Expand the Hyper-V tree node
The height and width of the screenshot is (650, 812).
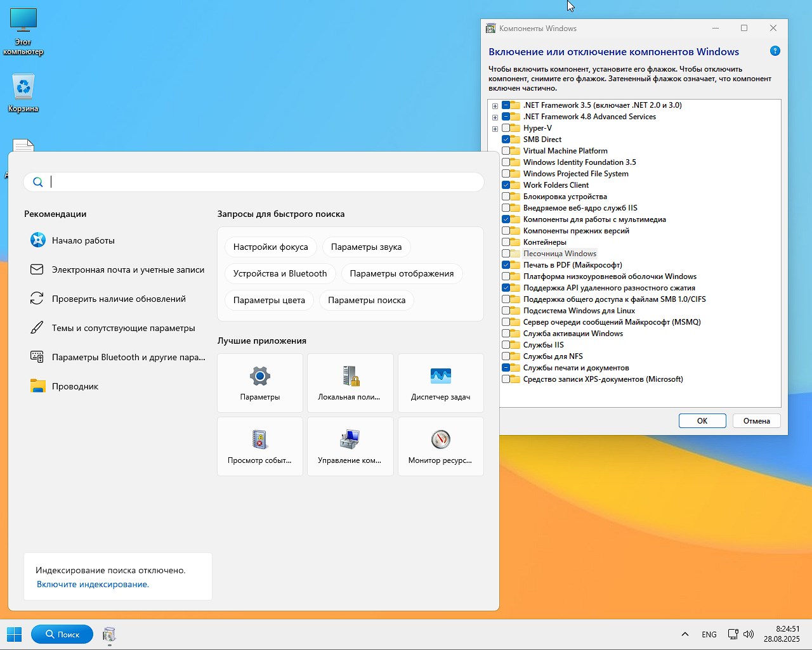[495, 129]
